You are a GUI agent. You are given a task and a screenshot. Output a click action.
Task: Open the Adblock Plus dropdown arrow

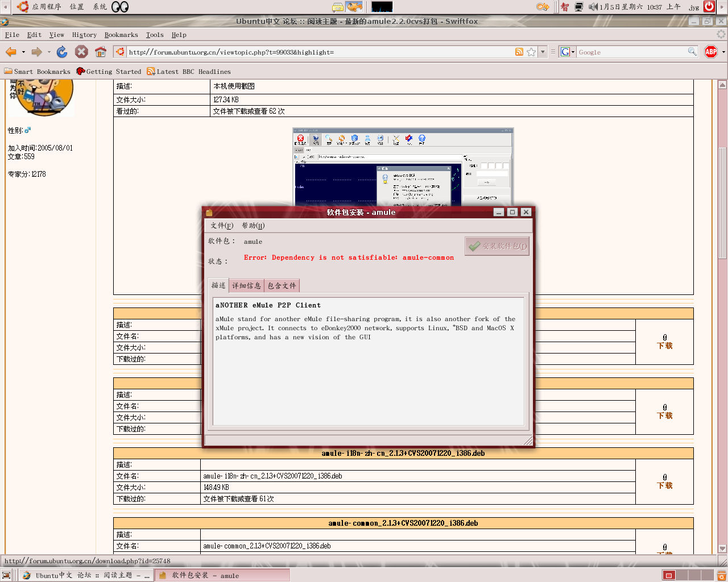[x=723, y=52]
